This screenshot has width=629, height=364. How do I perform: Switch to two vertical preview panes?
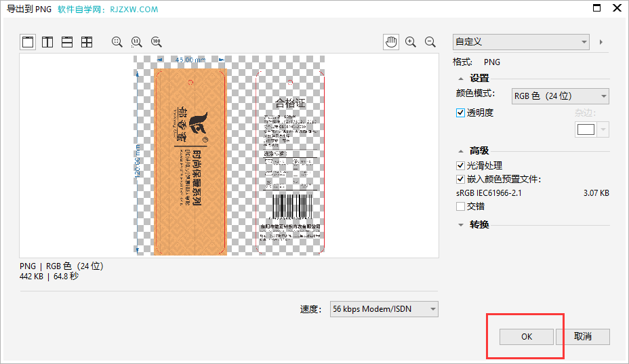click(47, 42)
